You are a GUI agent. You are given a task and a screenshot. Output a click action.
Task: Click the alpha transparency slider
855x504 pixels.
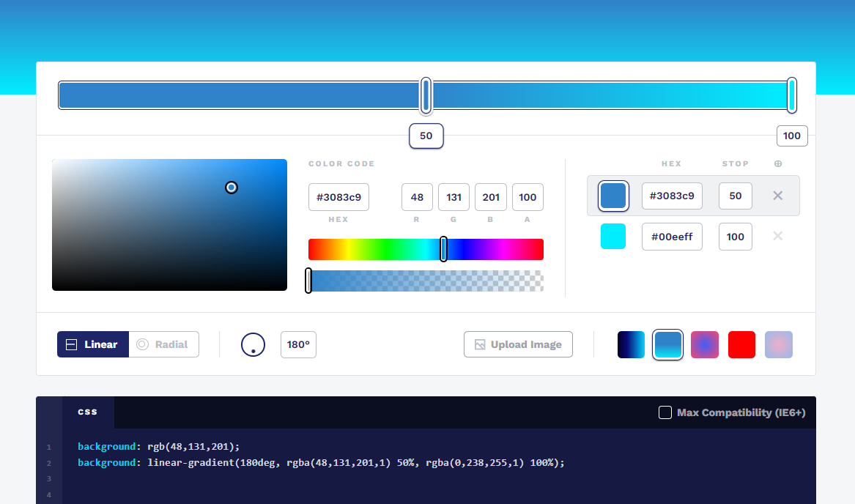click(x=426, y=281)
